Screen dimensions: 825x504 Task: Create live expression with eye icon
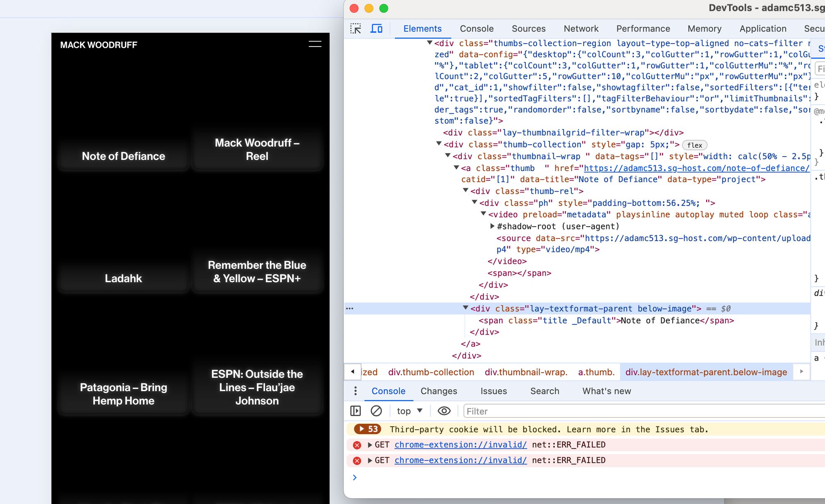pos(444,411)
